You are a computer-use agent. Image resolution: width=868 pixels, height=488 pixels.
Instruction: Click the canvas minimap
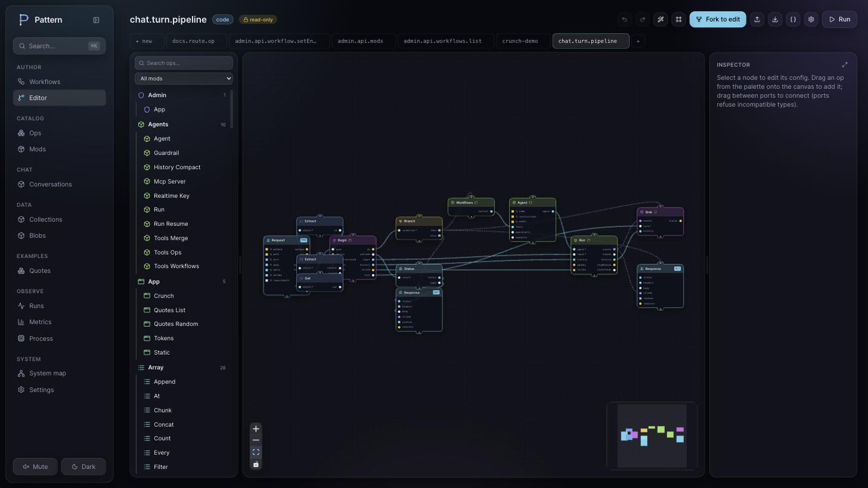(x=652, y=436)
